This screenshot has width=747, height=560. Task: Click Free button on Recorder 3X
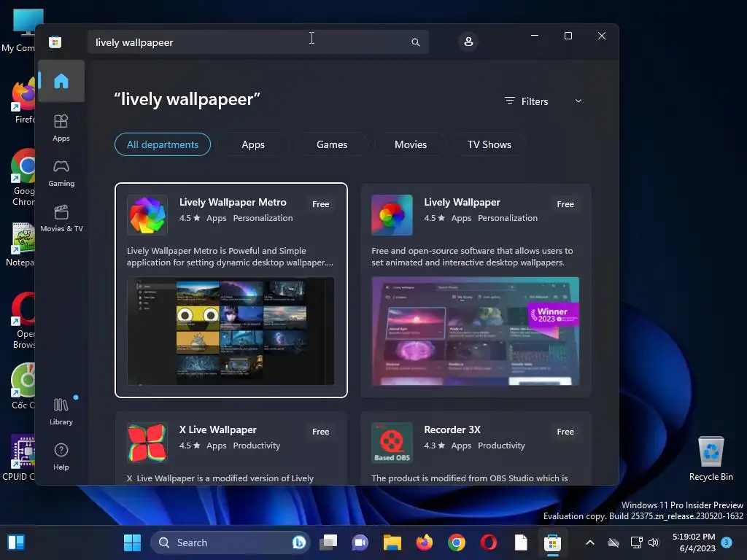coord(565,432)
